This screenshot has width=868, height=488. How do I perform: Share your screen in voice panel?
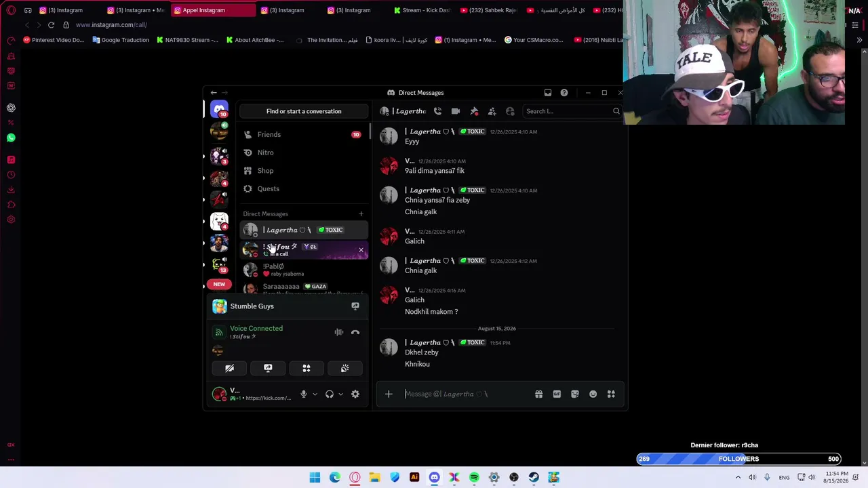[268, 368]
